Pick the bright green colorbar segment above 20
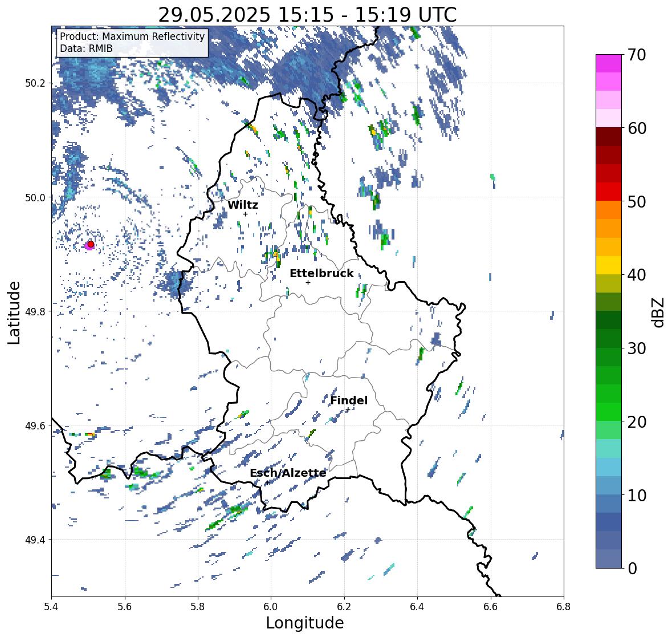 click(609, 412)
